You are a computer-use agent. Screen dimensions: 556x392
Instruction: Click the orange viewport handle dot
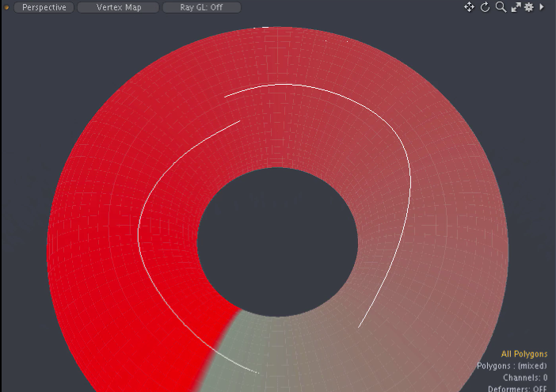[6, 8]
